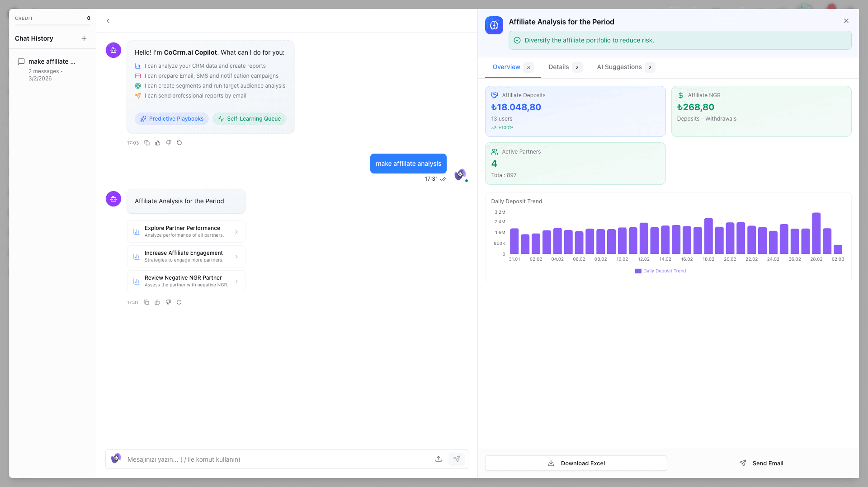
Task: Start a new chat with the plus icon
Action: tap(84, 38)
